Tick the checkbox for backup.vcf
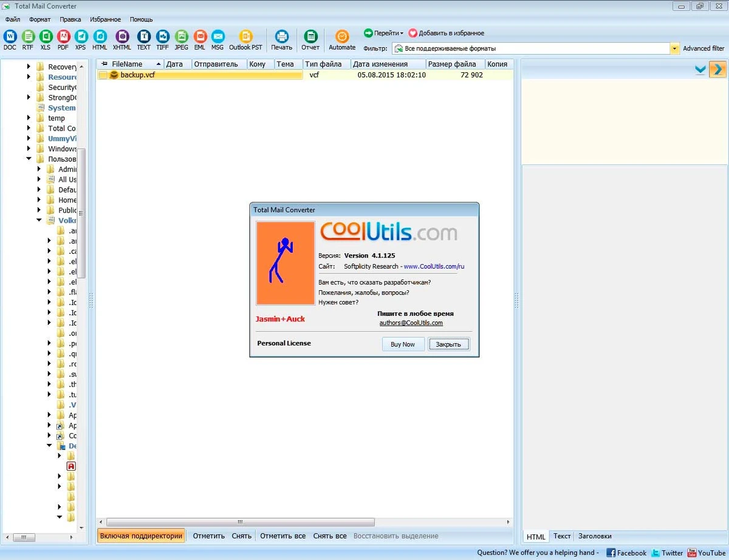The image size is (729, 560). pyautogui.click(x=103, y=75)
